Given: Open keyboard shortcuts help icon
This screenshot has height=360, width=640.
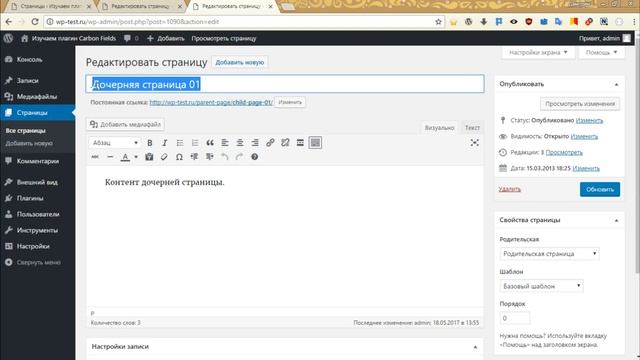Looking at the screenshot, I should pos(254,157).
